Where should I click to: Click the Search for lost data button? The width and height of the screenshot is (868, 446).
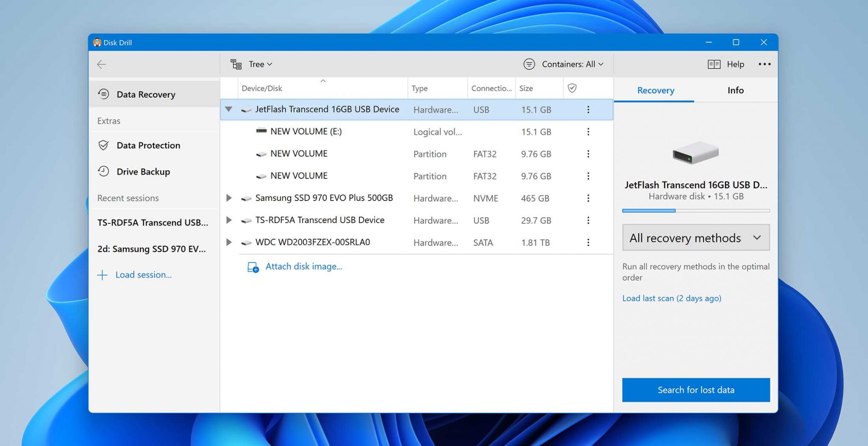696,390
